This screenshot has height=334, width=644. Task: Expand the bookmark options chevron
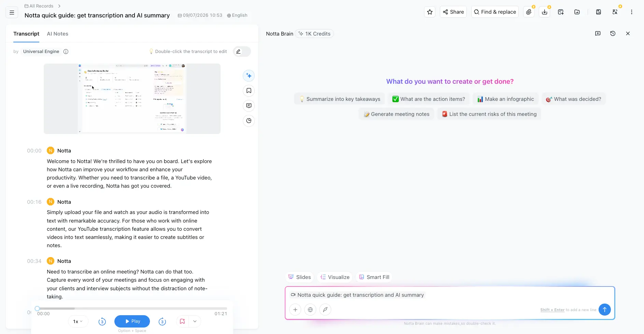coord(195,321)
